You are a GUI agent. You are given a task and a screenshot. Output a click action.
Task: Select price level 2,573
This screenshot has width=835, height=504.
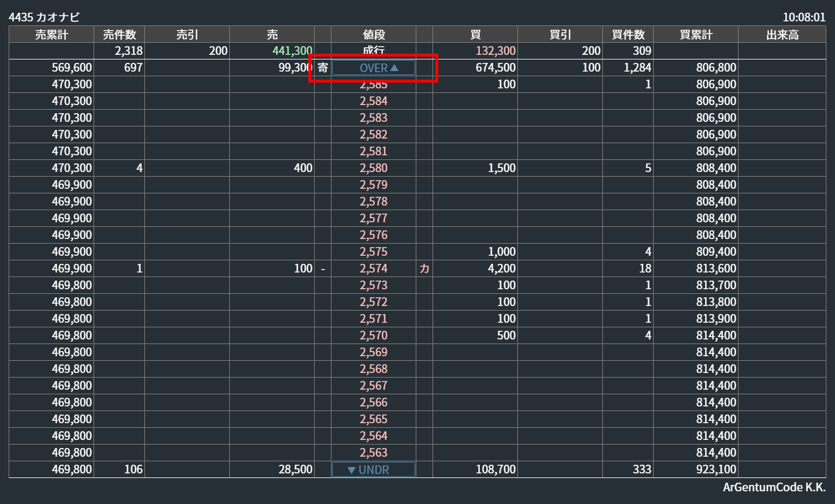374,285
